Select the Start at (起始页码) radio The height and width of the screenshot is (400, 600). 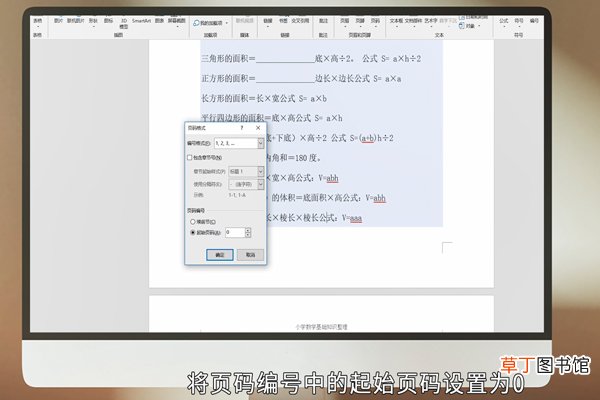(x=192, y=232)
